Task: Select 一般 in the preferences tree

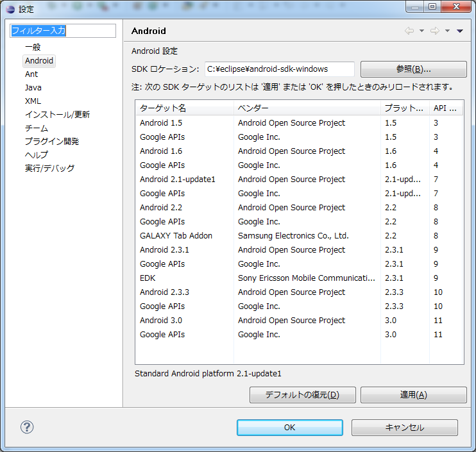Action: pyautogui.click(x=33, y=47)
